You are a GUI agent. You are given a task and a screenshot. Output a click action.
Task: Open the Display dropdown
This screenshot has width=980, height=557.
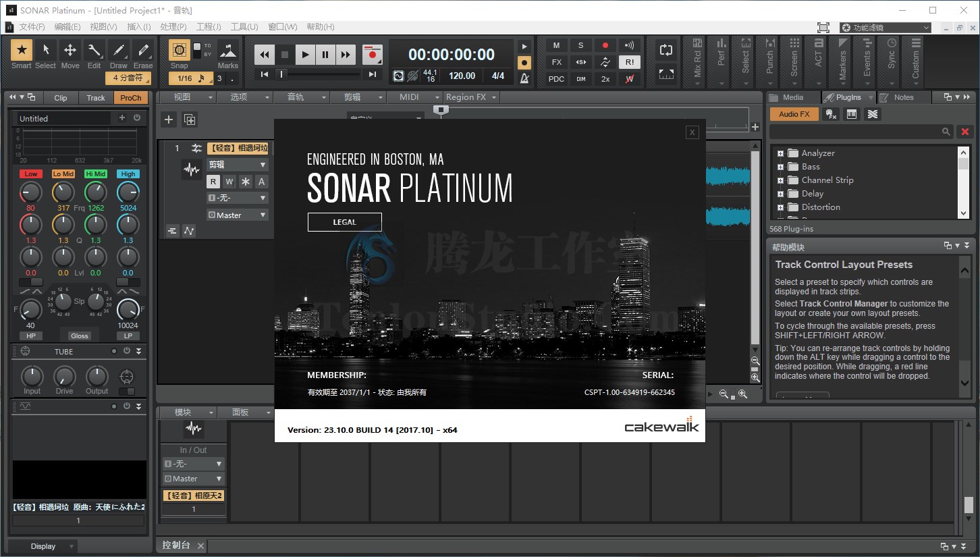(44, 546)
